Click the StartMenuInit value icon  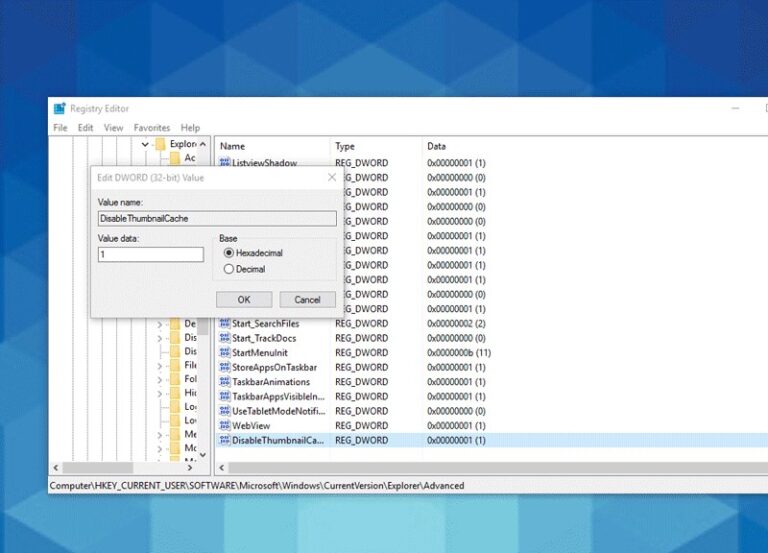pos(224,353)
